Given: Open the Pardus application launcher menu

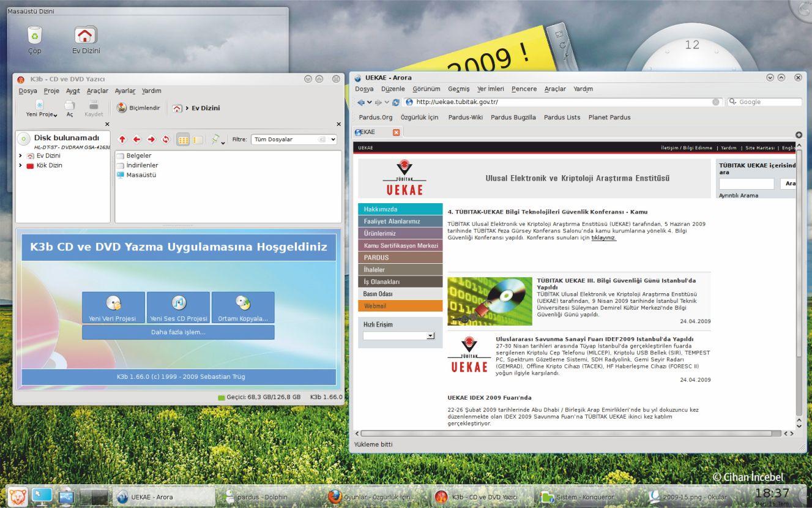Looking at the screenshot, I should point(17,496).
